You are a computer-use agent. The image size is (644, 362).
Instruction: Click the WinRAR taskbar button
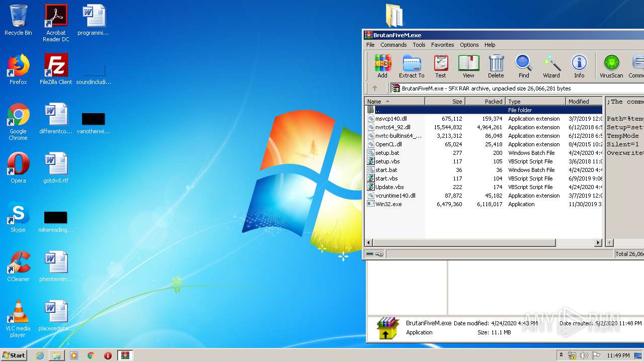click(x=125, y=355)
